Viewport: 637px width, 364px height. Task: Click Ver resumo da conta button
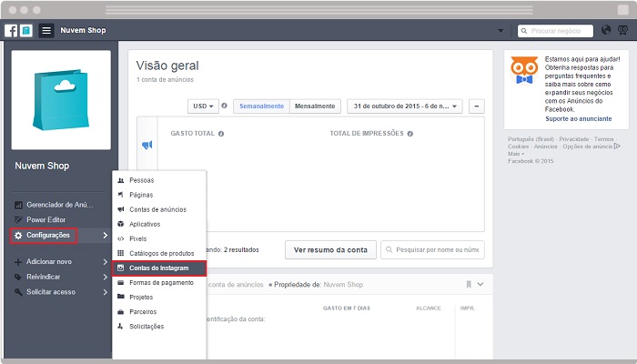click(x=330, y=250)
